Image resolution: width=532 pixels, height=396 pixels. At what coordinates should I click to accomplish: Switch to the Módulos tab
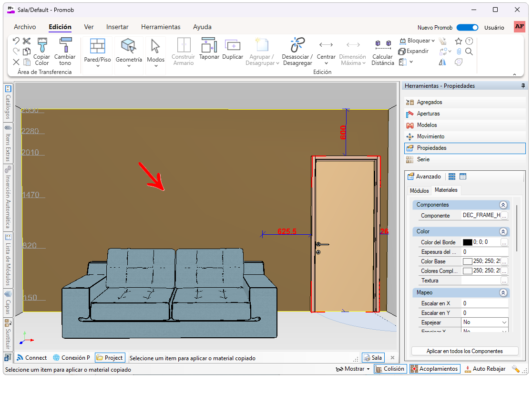click(419, 190)
